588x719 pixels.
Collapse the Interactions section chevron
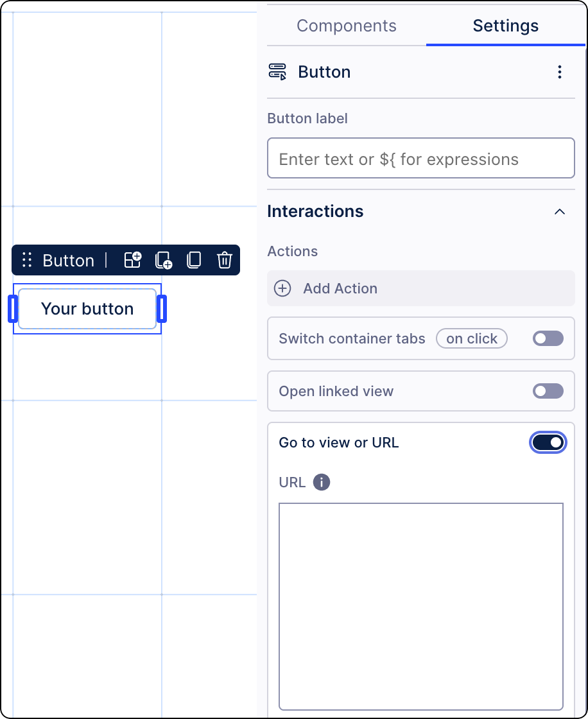(x=560, y=211)
